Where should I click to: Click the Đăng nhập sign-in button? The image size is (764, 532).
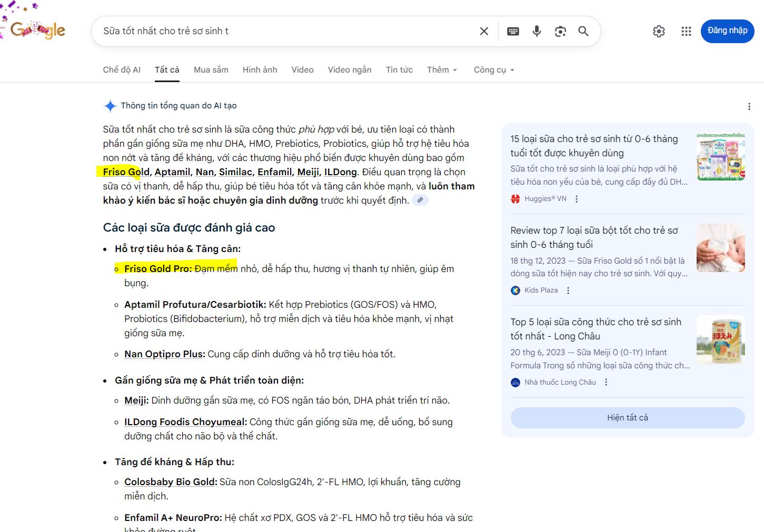pyautogui.click(x=727, y=31)
